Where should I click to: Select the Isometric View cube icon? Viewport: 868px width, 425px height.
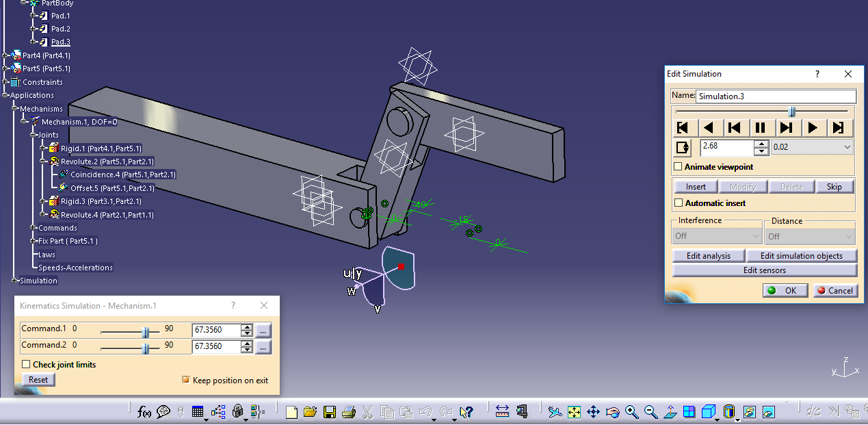(709, 411)
